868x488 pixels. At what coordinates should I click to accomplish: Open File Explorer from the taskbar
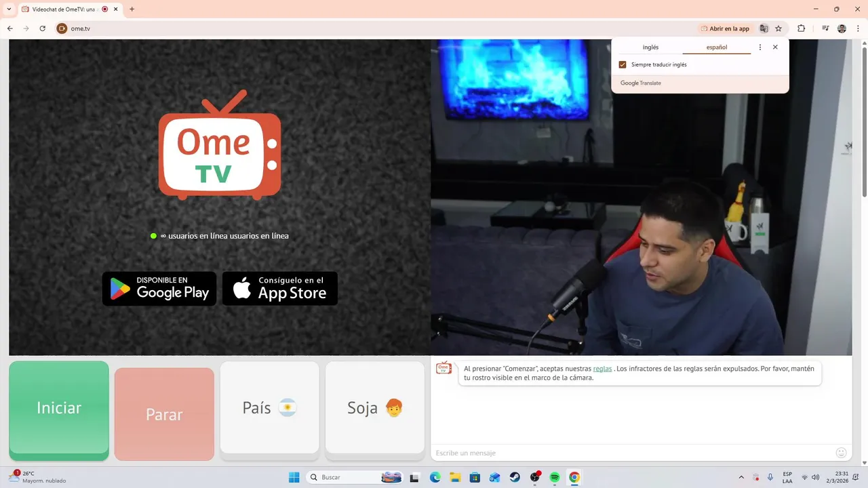(454, 477)
